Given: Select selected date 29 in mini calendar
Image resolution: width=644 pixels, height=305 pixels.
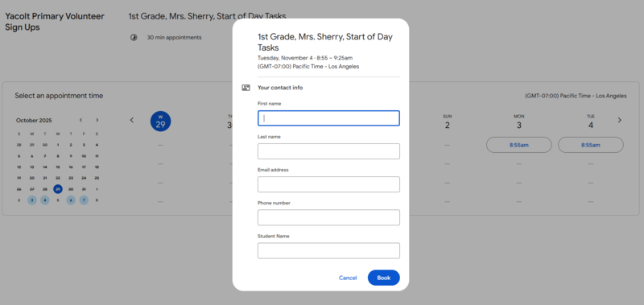Looking at the screenshot, I should (58, 189).
